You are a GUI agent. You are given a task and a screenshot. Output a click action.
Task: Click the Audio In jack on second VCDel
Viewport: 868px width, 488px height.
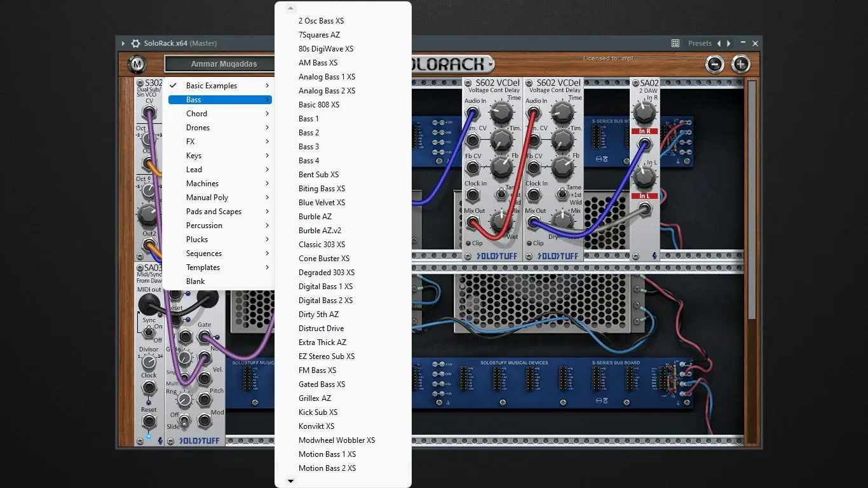(534, 113)
